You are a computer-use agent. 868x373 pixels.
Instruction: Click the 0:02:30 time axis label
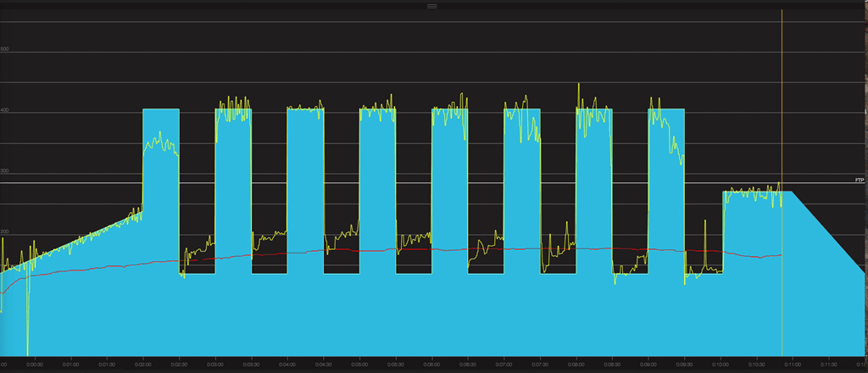(180, 365)
